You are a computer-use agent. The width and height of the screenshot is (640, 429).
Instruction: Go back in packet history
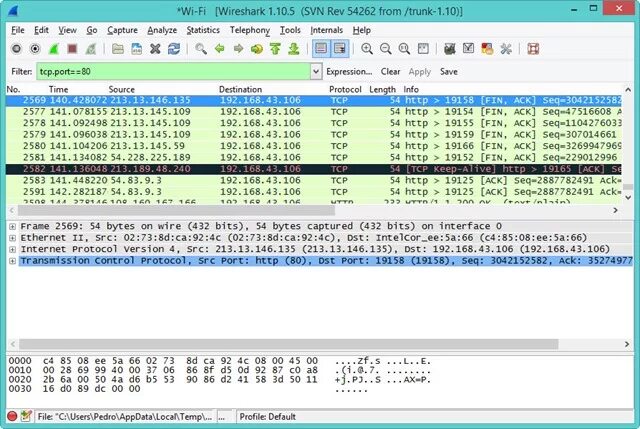(220, 49)
